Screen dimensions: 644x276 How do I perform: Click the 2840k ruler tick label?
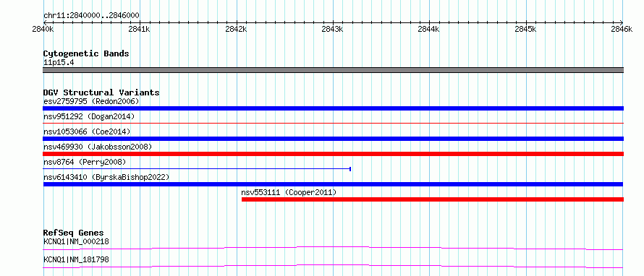(43, 29)
